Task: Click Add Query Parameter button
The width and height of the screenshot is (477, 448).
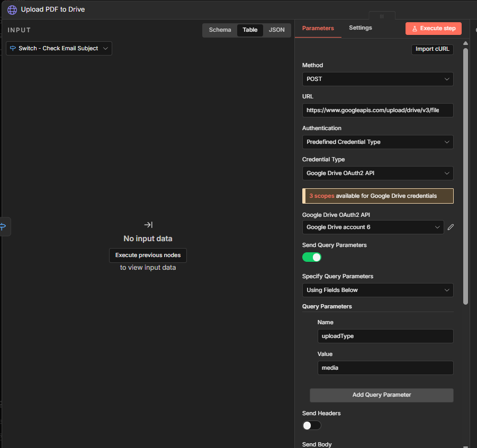Action: (381, 395)
